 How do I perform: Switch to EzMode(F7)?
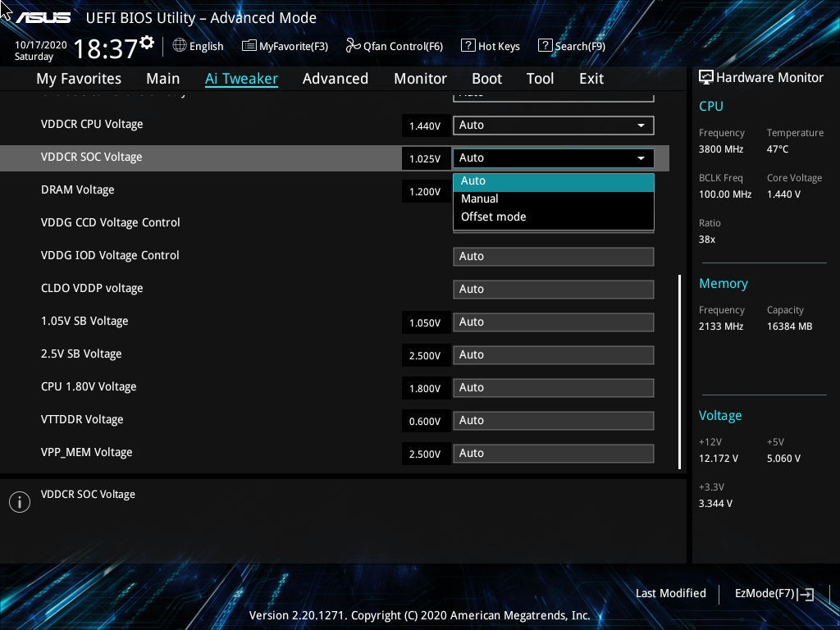tap(774, 594)
